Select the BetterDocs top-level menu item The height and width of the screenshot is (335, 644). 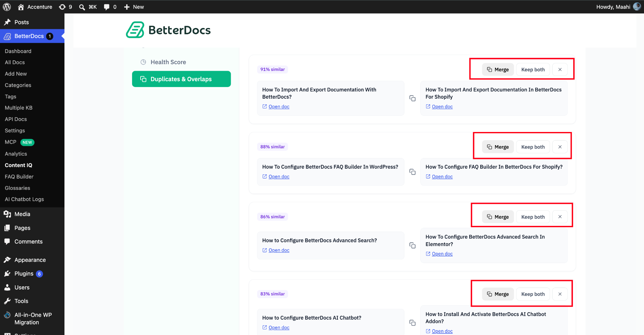click(x=32, y=36)
